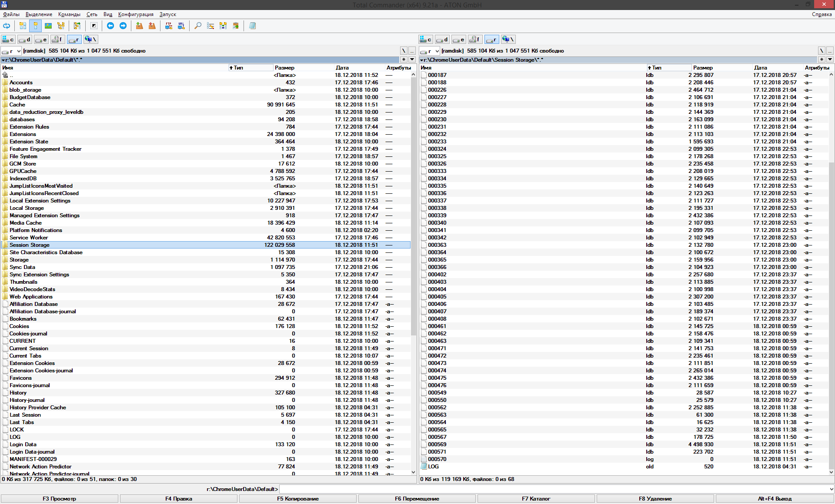Go forward with blue right arrow icon

click(123, 26)
